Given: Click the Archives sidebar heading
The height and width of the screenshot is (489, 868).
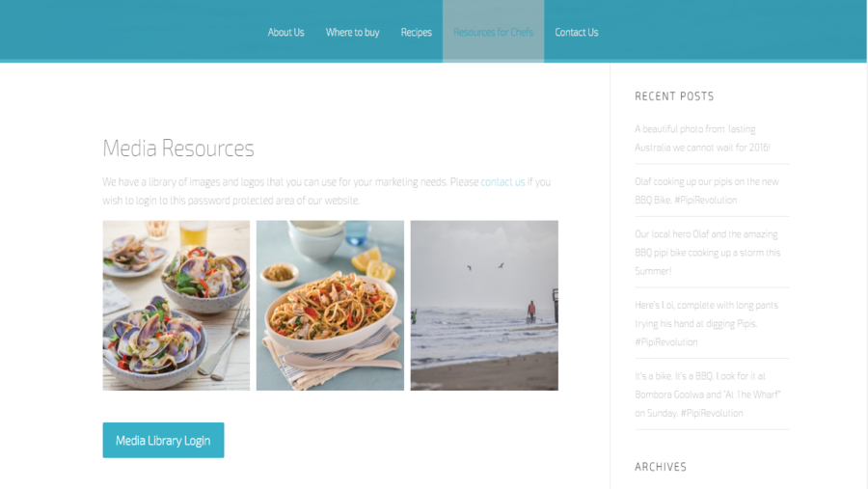Looking at the screenshot, I should (661, 467).
